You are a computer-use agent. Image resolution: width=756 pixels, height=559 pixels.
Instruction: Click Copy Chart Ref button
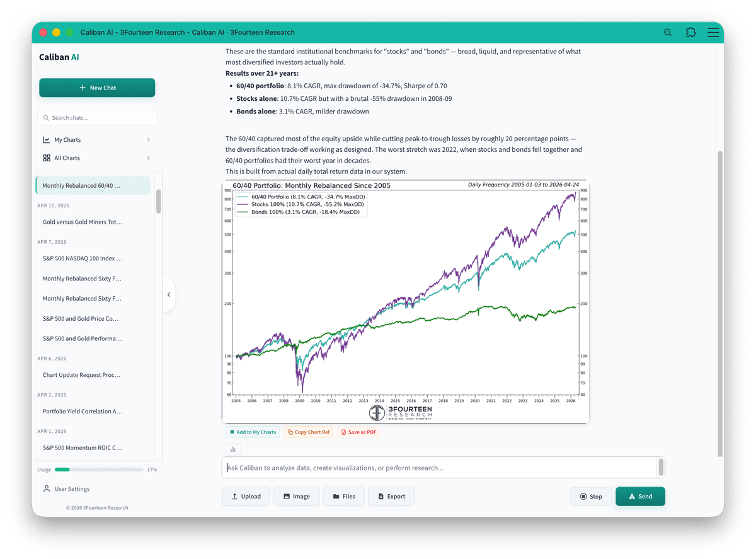click(309, 432)
